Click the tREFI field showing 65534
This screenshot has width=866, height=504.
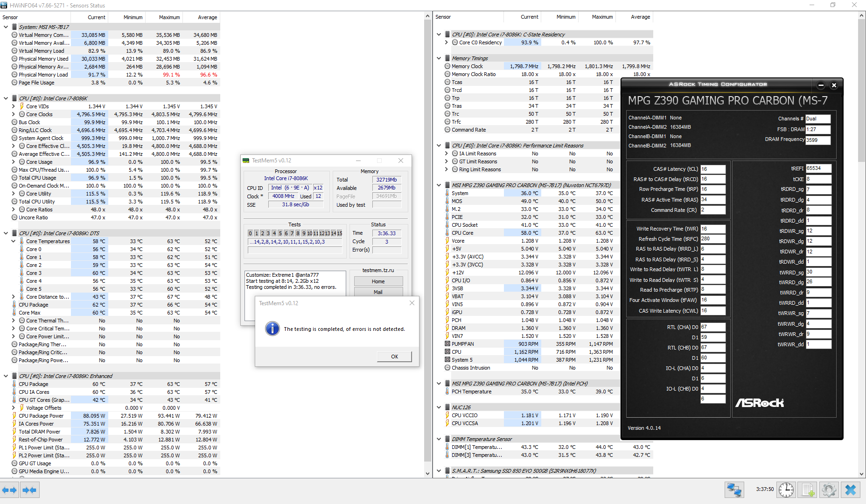818,168
